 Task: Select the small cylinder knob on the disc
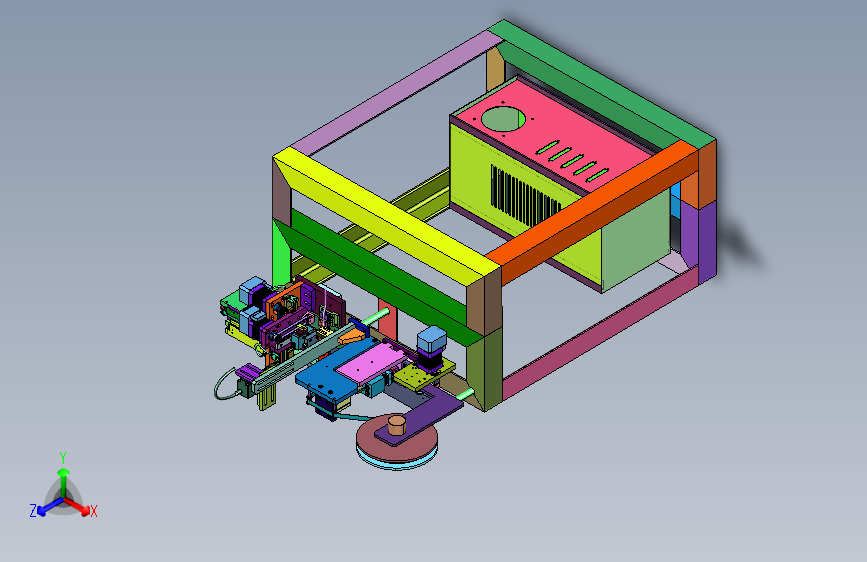pos(396,425)
